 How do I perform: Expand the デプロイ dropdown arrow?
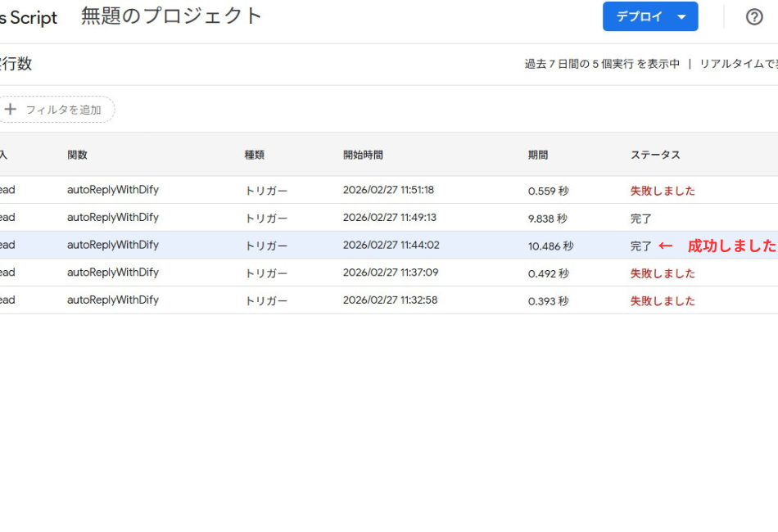click(x=681, y=17)
